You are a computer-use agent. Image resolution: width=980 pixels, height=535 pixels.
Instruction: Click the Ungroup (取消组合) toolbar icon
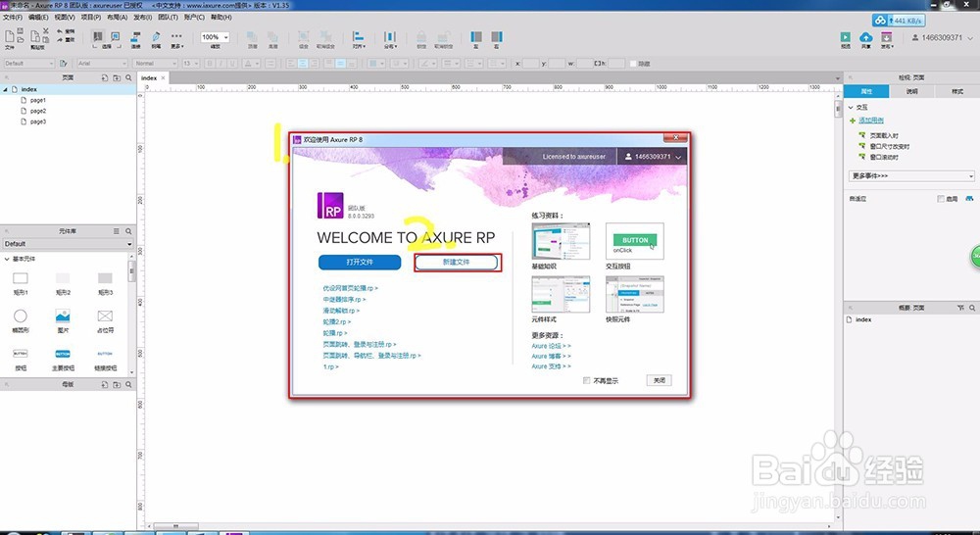tap(325, 37)
